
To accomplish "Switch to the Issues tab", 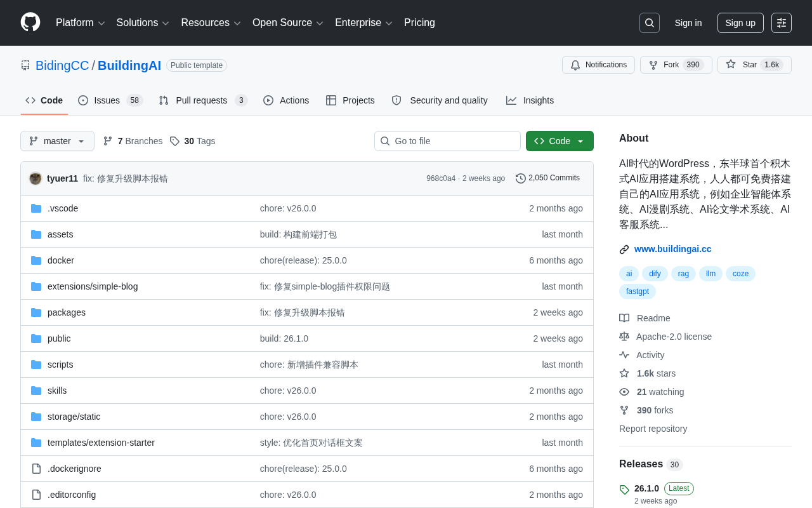I will pyautogui.click(x=110, y=100).
